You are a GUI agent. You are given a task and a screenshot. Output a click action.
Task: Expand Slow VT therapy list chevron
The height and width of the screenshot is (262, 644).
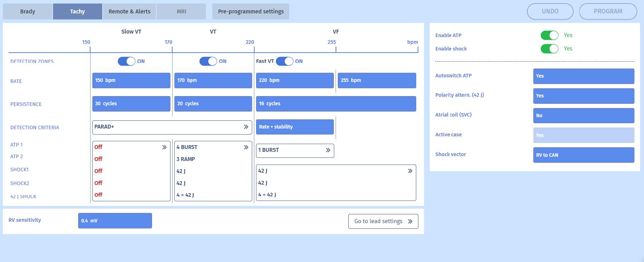click(x=164, y=147)
